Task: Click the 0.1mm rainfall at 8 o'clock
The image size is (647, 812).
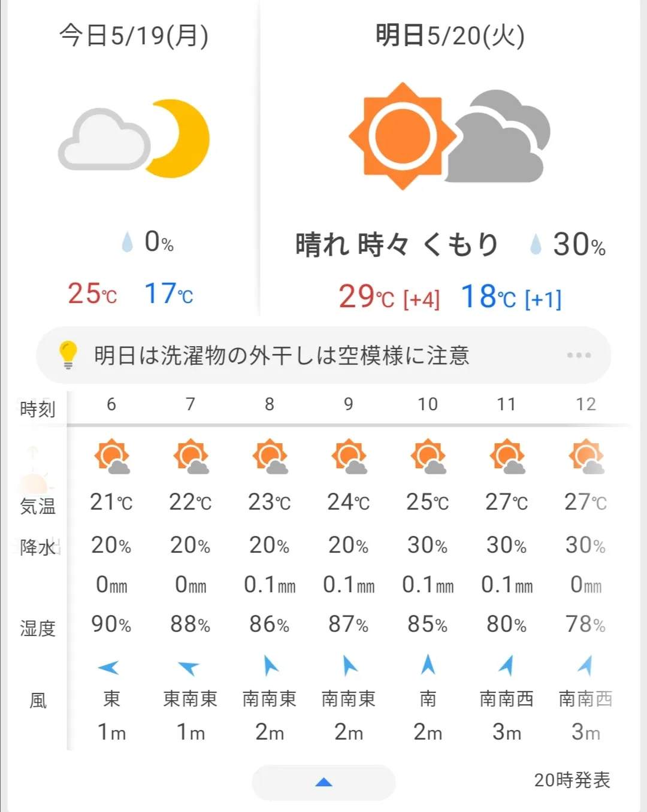Action: pos(270,584)
